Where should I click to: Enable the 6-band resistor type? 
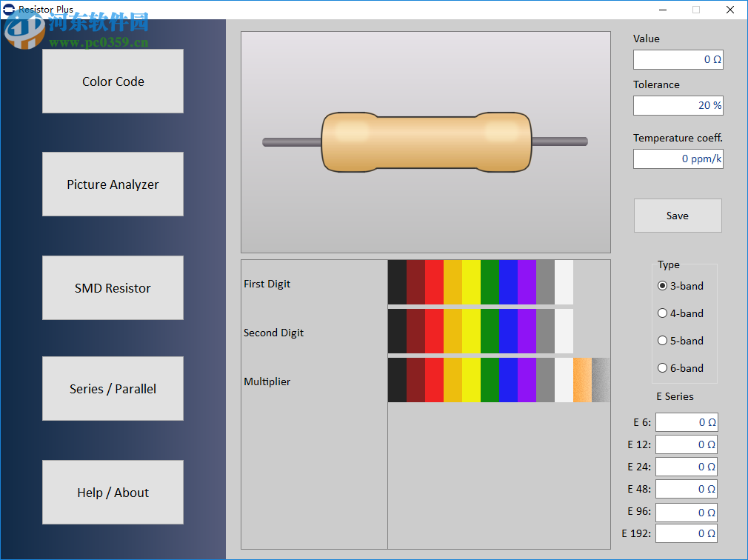(662, 367)
